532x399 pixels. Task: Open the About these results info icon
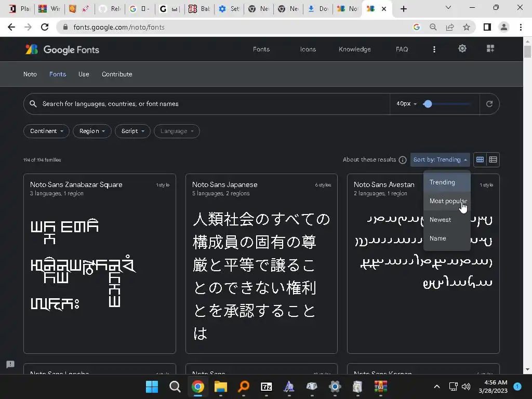click(403, 160)
